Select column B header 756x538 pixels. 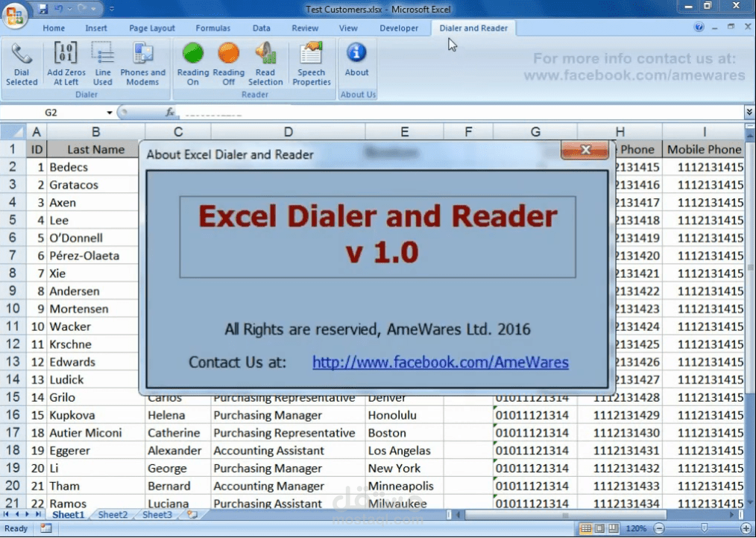pos(95,132)
